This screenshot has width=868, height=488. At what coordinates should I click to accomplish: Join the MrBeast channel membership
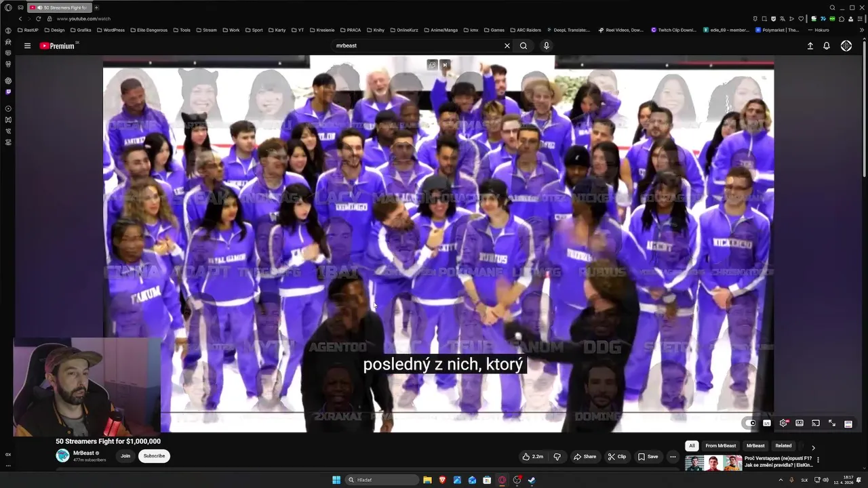[125, 456]
